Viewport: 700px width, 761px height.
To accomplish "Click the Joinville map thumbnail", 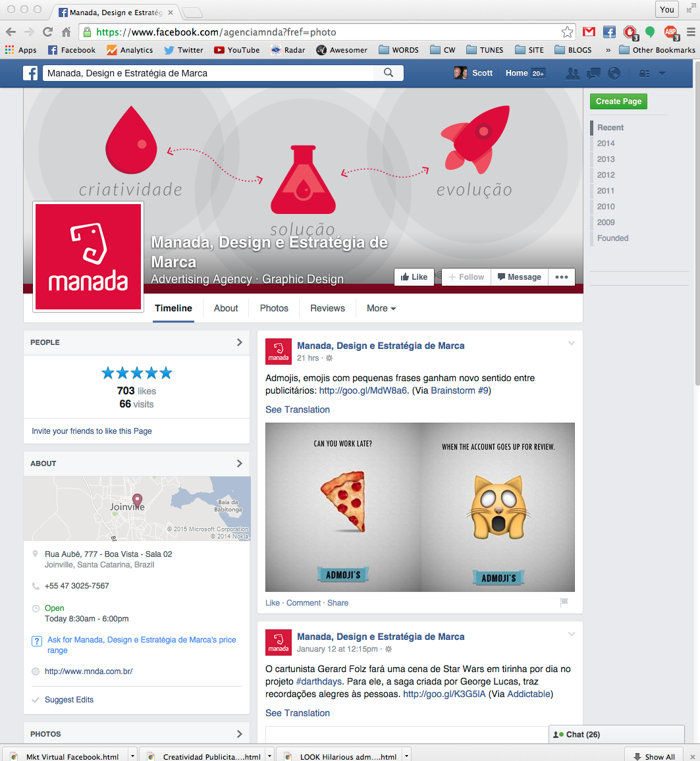I will tap(137, 509).
